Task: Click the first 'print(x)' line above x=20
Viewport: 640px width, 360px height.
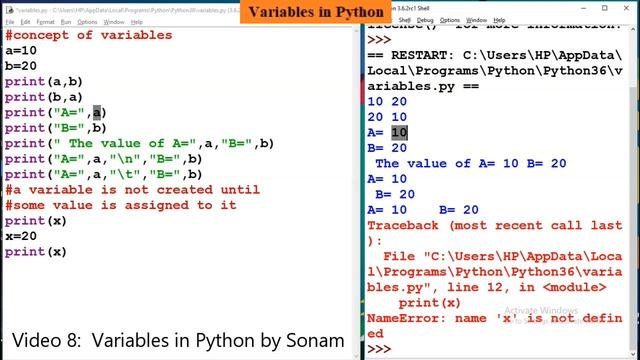Action: [36, 221]
